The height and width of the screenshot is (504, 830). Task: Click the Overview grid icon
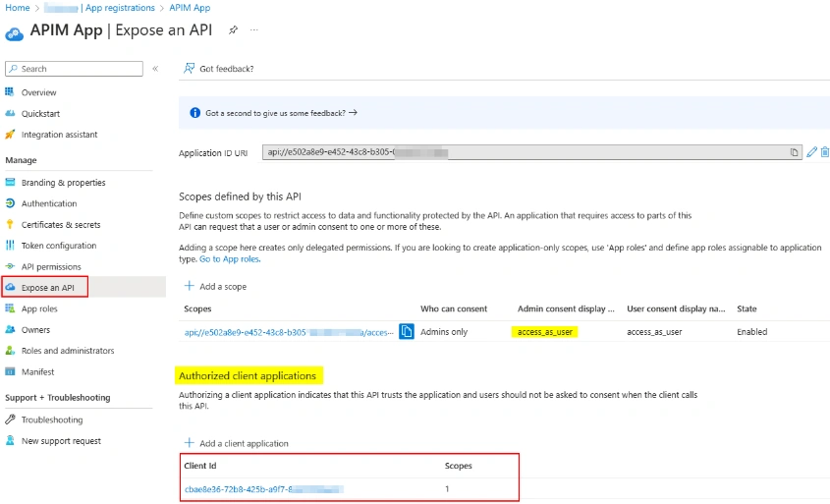point(10,92)
